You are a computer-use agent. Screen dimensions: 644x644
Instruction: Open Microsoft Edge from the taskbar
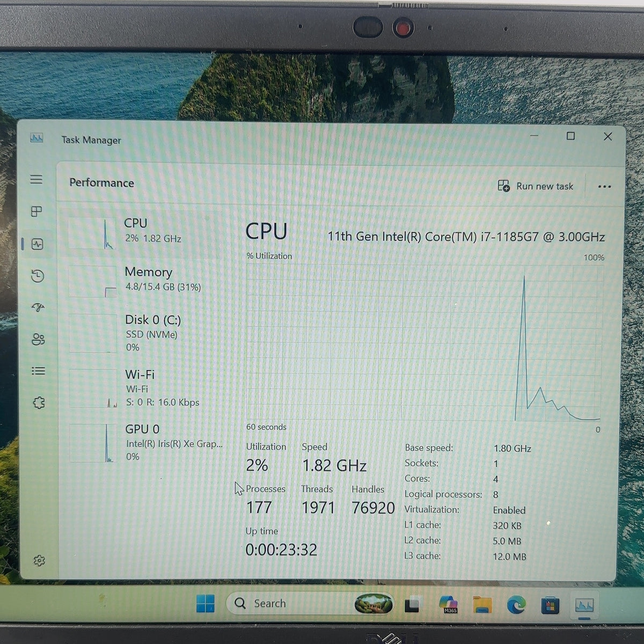(516, 605)
